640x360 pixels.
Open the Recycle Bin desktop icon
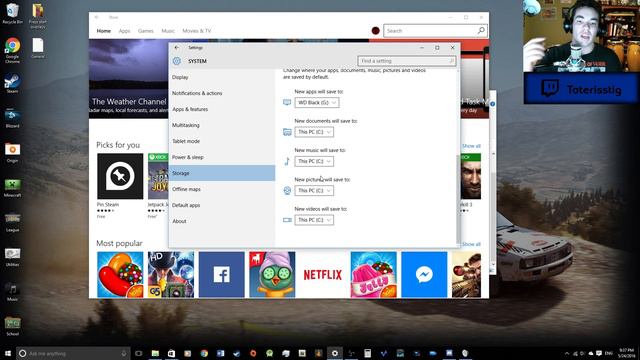pyautogui.click(x=13, y=13)
